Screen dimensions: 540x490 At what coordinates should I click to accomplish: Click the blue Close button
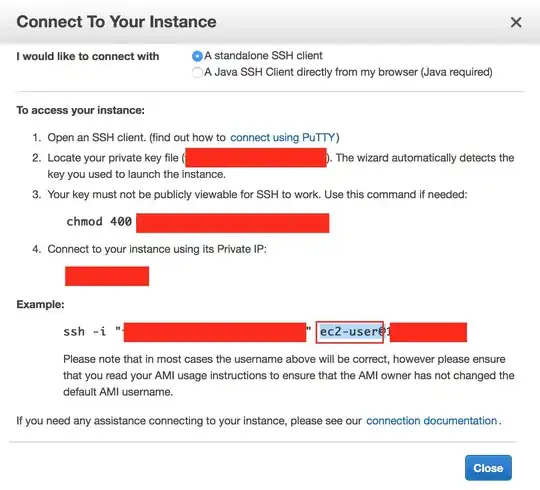click(488, 468)
